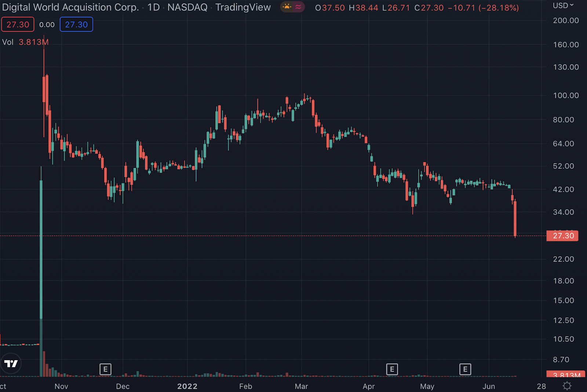Click the red 3.813M volume label on price axis
The image size is (587, 392).
pyautogui.click(x=566, y=374)
